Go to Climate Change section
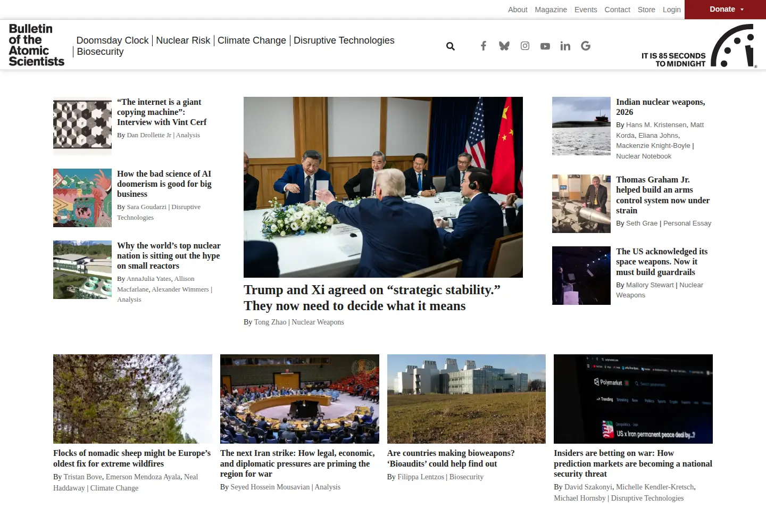 pos(252,40)
